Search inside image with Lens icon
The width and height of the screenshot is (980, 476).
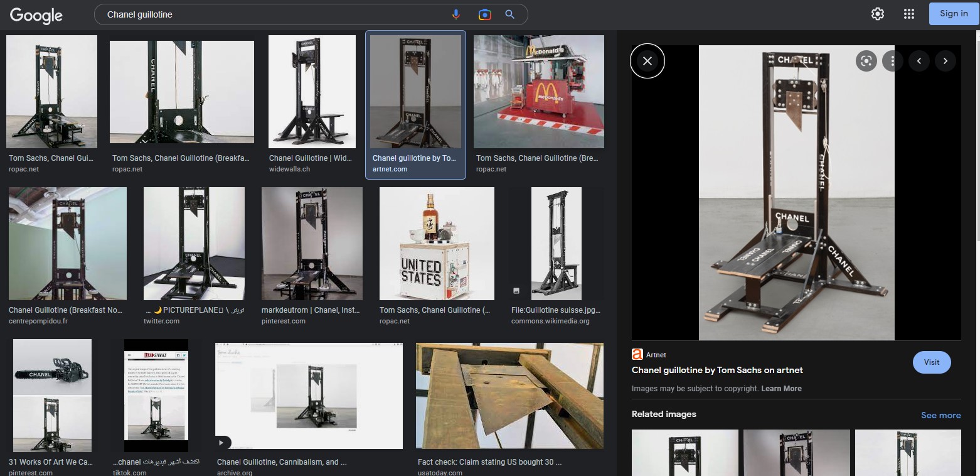tap(866, 61)
